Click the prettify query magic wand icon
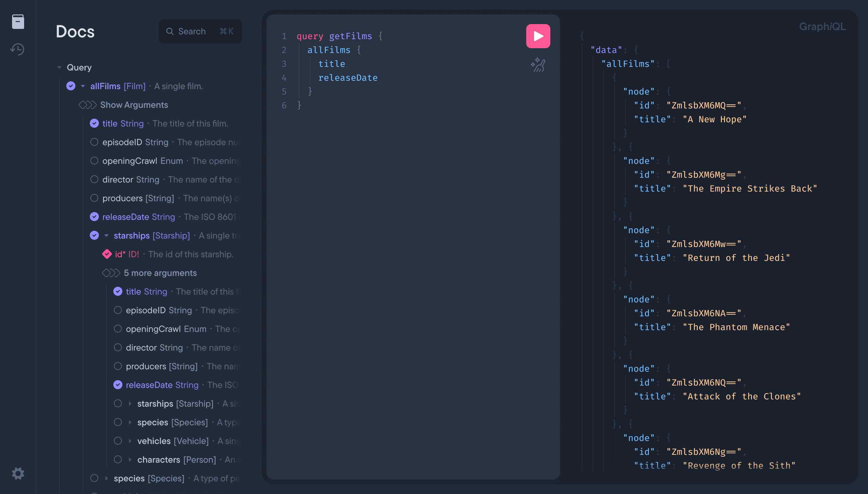The image size is (868, 494). tap(538, 65)
